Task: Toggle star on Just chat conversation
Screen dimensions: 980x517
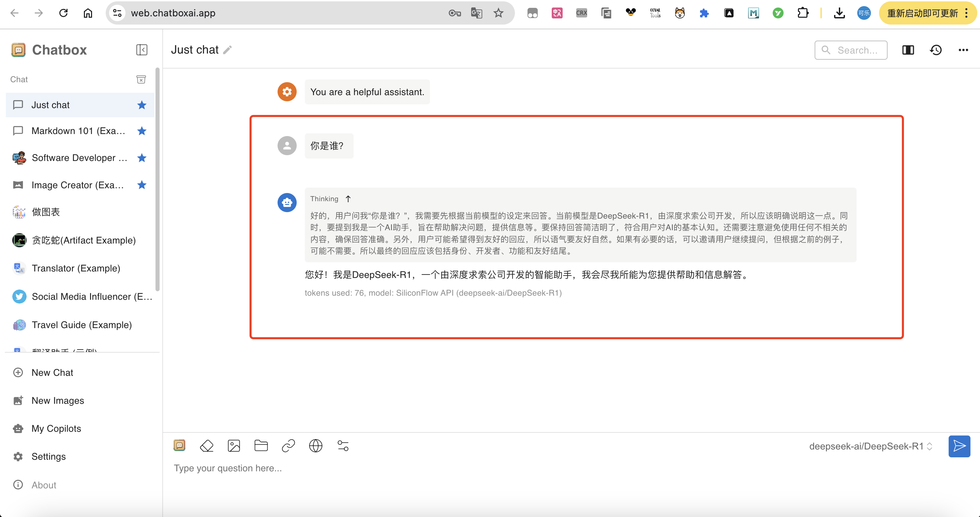Action: tap(142, 105)
